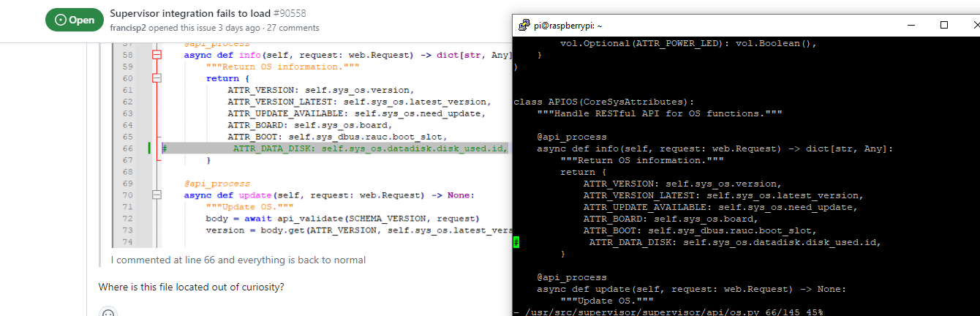Screen dimensions: 980x316
Task: Click the green cursor '#' in terminal
Action: pyautogui.click(x=516, y=242)
